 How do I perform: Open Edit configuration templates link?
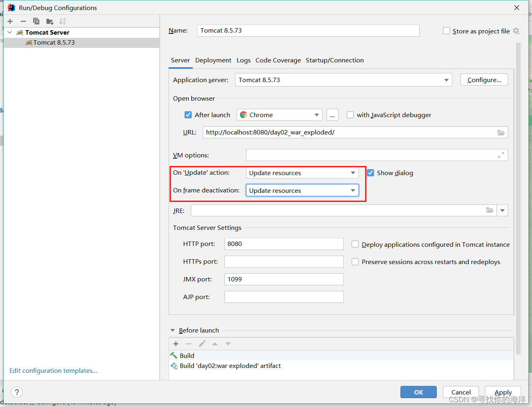pos(53,370)
